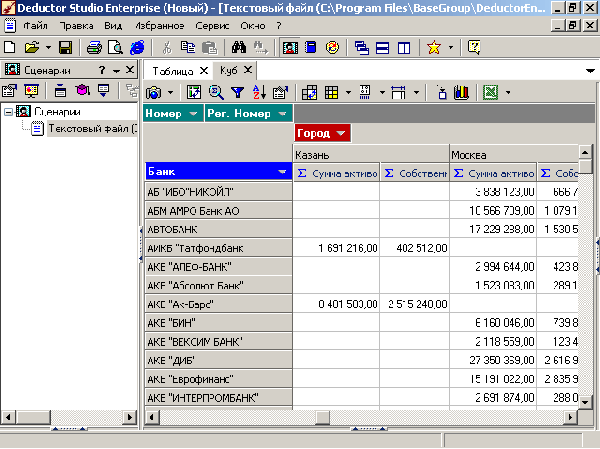Click the vertical scrollbar down arrow
The image size is (600, 449).
tap(586, 400)
